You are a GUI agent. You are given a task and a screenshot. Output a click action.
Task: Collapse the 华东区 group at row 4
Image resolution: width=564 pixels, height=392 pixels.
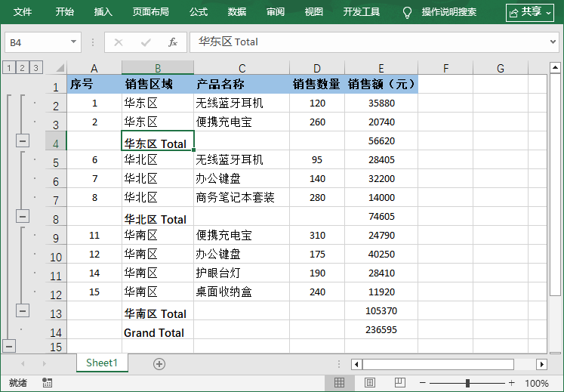[23, 140]
